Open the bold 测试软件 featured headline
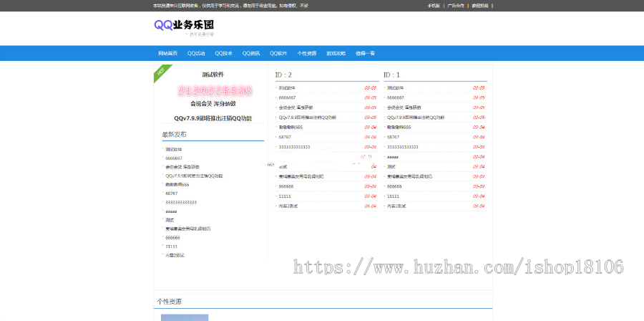 click(213, 75)
